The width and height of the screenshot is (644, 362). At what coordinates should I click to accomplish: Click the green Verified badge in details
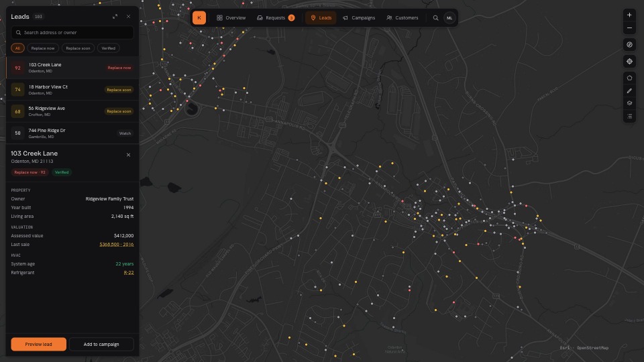[62, 172]
